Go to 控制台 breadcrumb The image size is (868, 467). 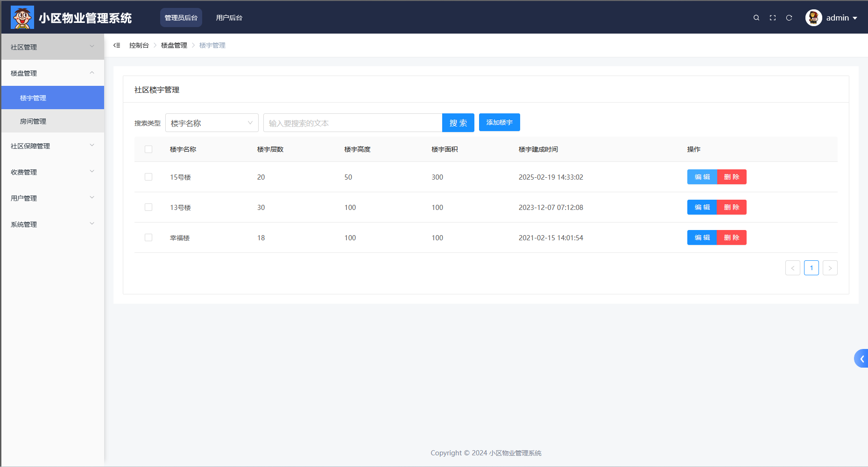[x=139, y=45]
